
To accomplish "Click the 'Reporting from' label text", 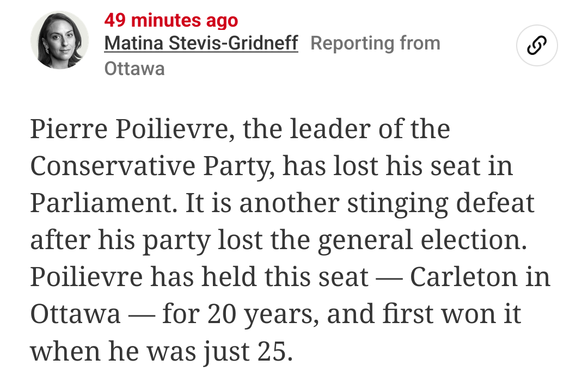I will coord(375,43).
